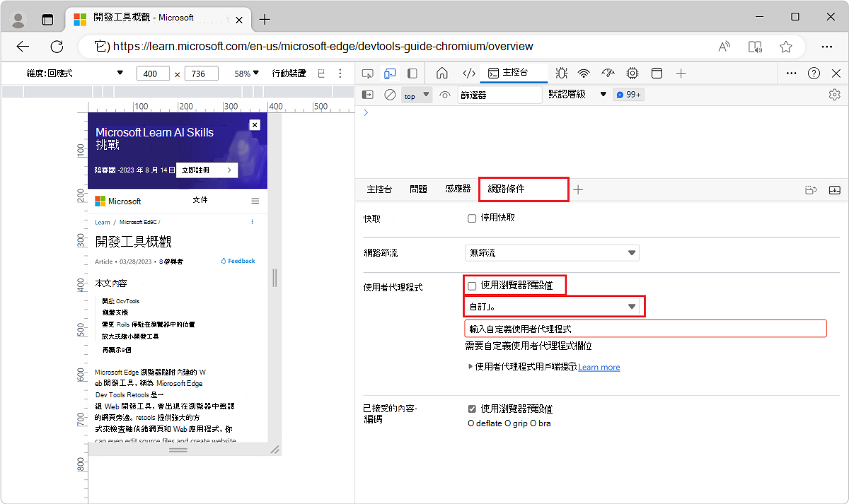The height and width of the screenshot is (504, 849).
Task: Disable the 停用快取 checkbox
Action: (x=472, y=218)
